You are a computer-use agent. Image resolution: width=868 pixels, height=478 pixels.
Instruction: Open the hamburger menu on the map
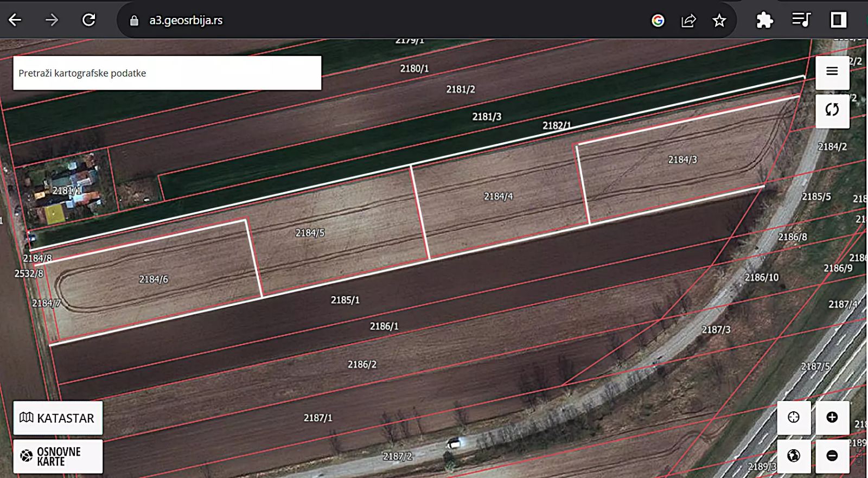(x=832, y=72)
